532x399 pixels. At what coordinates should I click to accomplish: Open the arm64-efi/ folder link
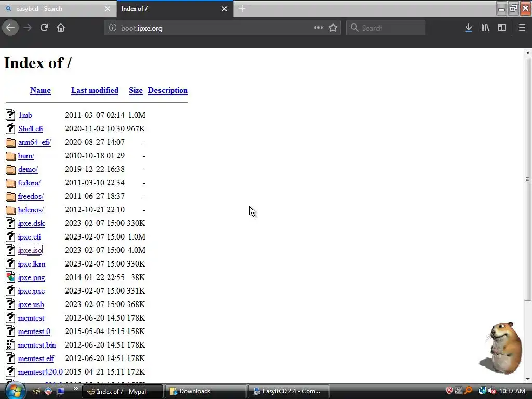34,142
